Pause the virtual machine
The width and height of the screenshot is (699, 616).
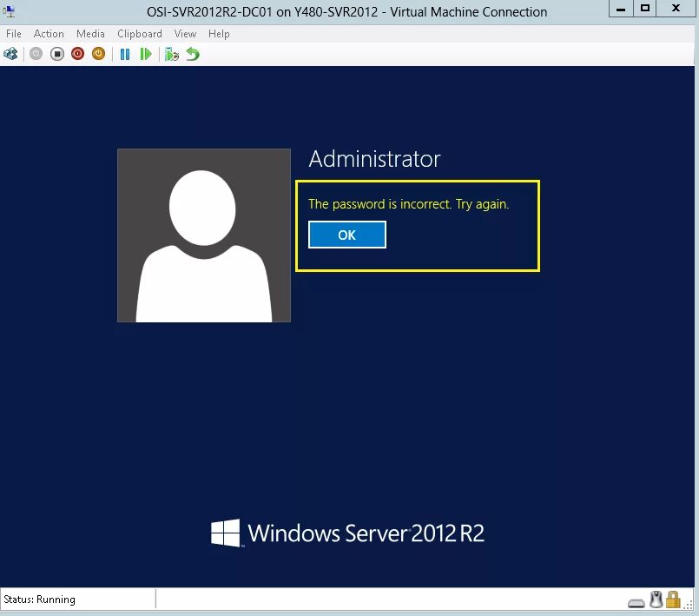pyautogui.click(x=125, y=53)
